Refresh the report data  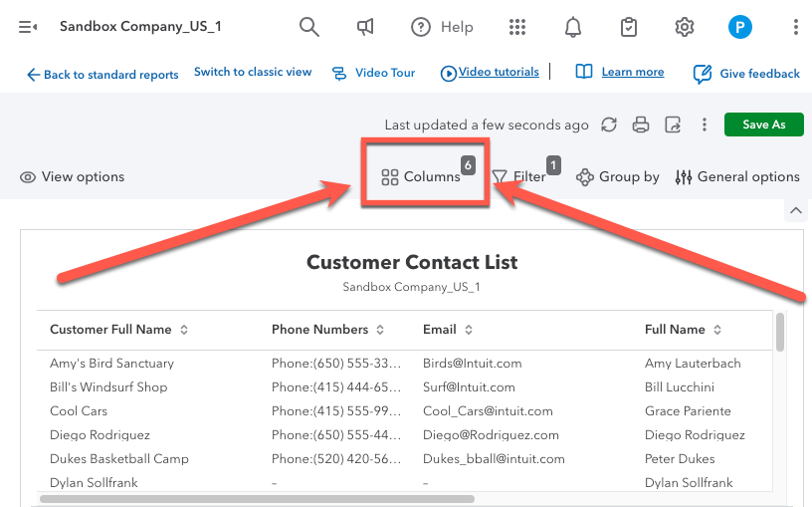(609, 125)
